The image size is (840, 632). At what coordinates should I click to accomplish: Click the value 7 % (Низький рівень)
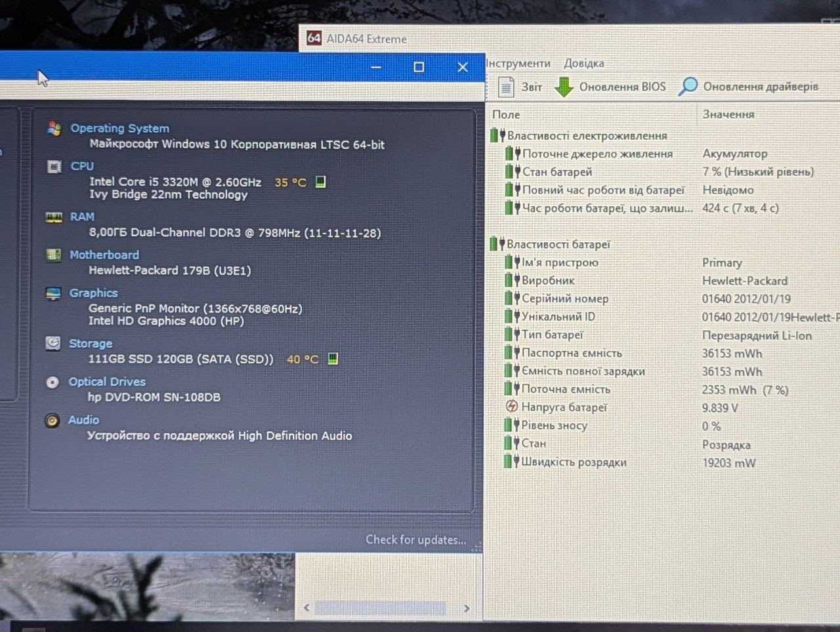[x=758, y=172]
